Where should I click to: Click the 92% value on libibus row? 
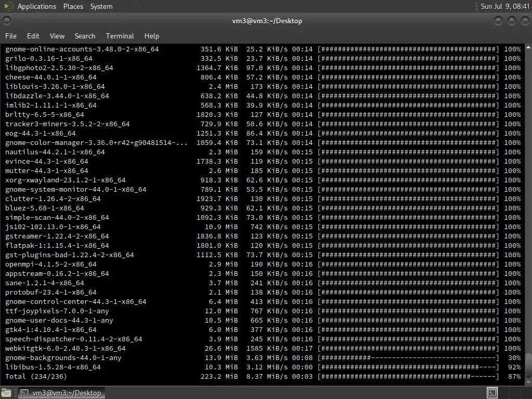click(514, 367)
